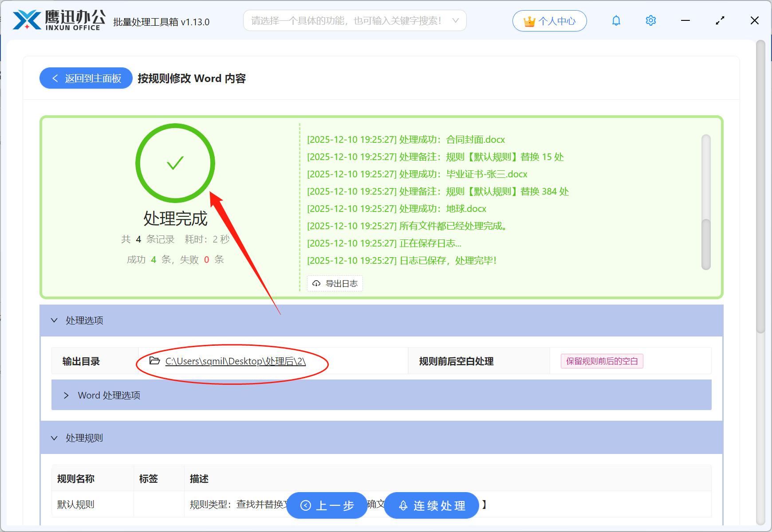The height and width of the screenshot is (532, 772).
Task: Collapse the 处理选项 section
Action: coord(54,320)
